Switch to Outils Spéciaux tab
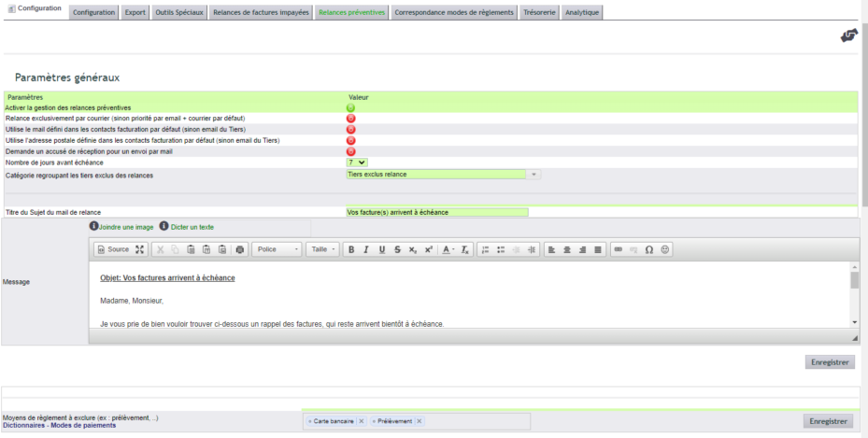Image resolution: width=868 pixels, height=438 pixels. click(x=179, y=12)
